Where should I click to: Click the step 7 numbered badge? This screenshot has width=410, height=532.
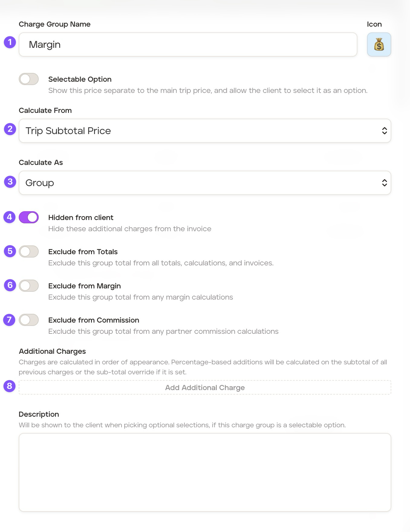pos(9,320)
